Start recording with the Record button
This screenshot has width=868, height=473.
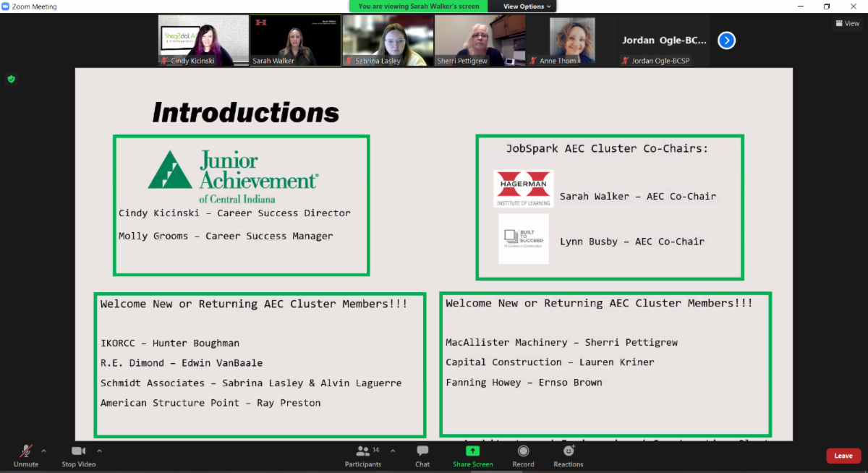(523, 451)
